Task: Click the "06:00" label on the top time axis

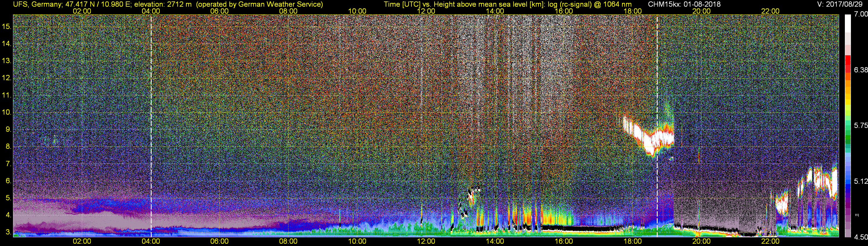Action: (220, 11)
